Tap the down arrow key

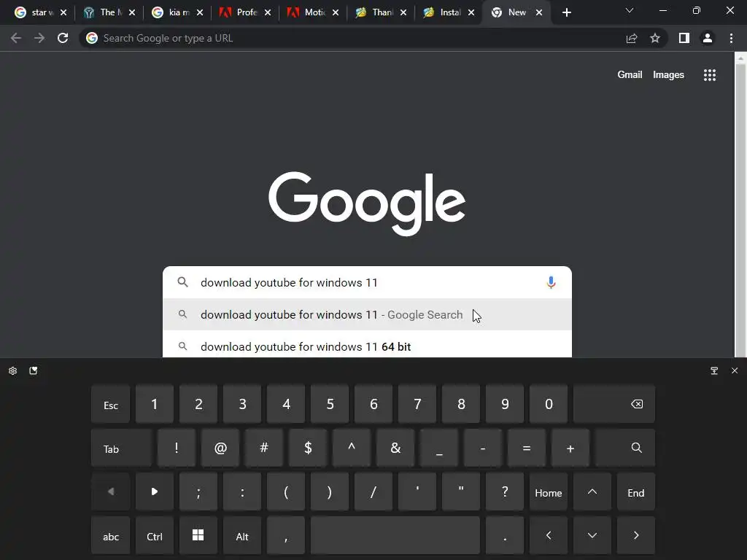click(592, 536)
